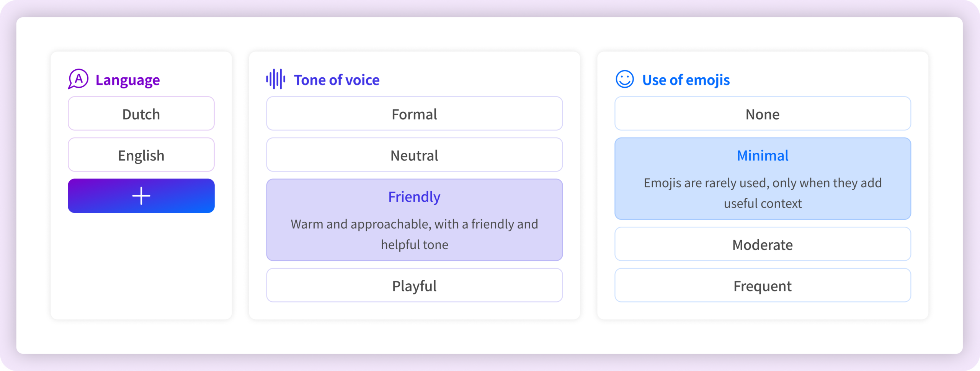Click the Language section title
Viewport: 980px width, 371px height.
point(127,80)
